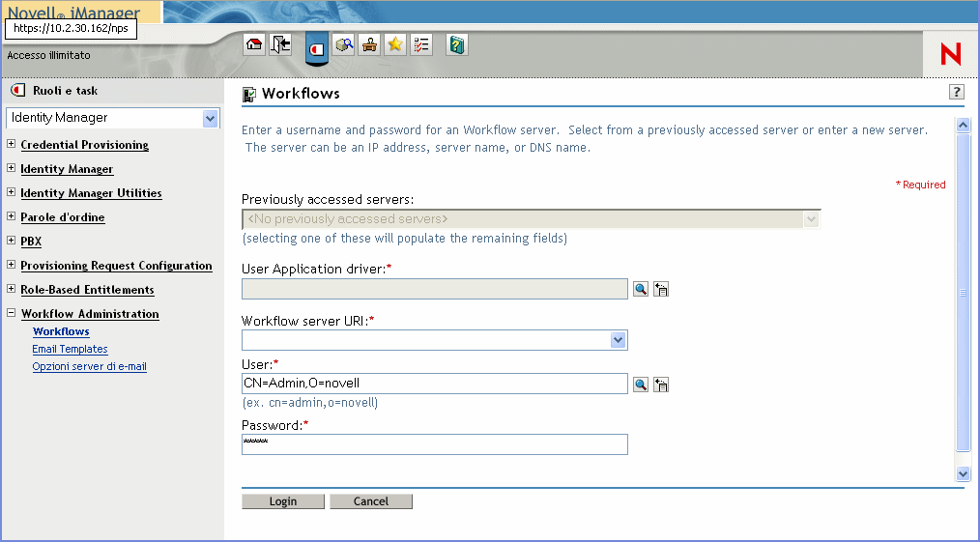Expand Provisioning Request Configuration node
The image size is (980, 542).
[x=12, y=265]
